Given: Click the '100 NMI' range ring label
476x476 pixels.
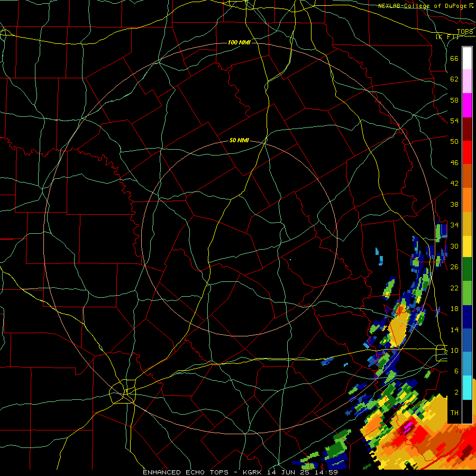Looking at the screenshot, I should click(239, 42).
